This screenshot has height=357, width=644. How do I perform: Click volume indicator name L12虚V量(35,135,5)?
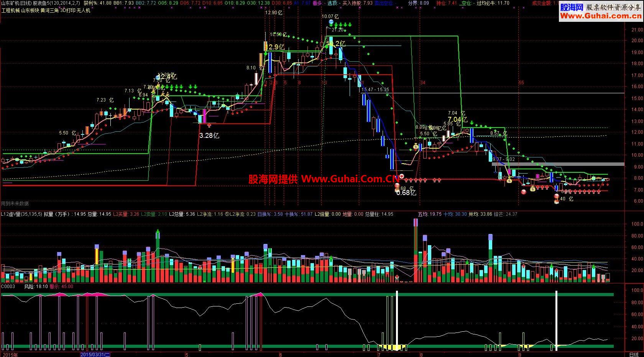click(21, 214)
